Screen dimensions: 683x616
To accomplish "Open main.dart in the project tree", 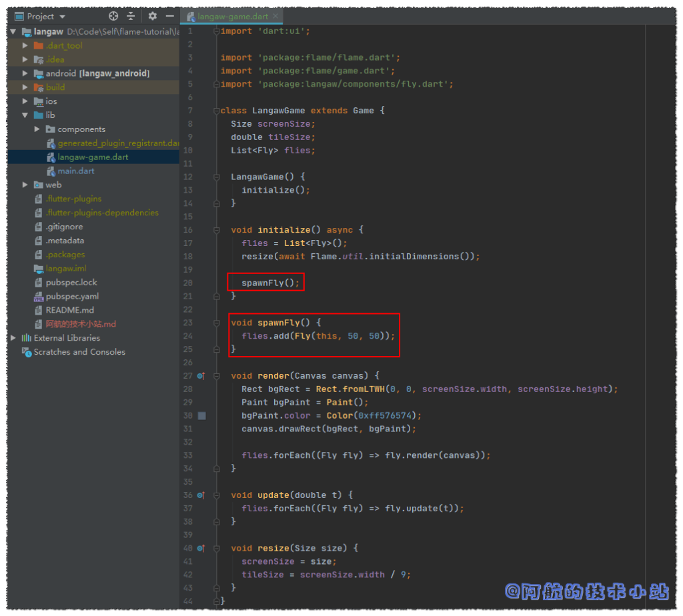I will point(75,171).
